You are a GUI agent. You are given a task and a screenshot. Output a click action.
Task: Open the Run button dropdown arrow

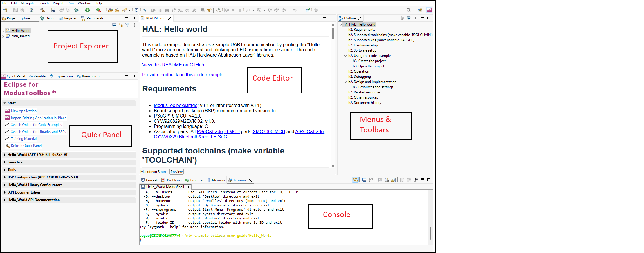[x=93, y=10]
